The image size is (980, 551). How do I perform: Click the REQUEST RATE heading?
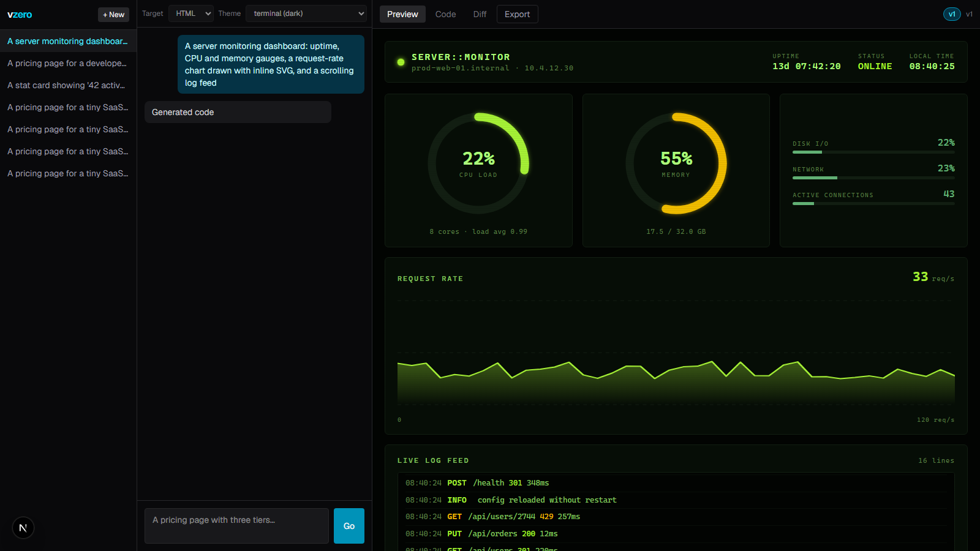[x=430, y=279]
